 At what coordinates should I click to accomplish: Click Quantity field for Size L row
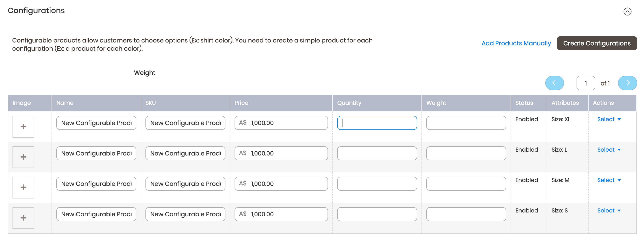click(x=377, y=153)
